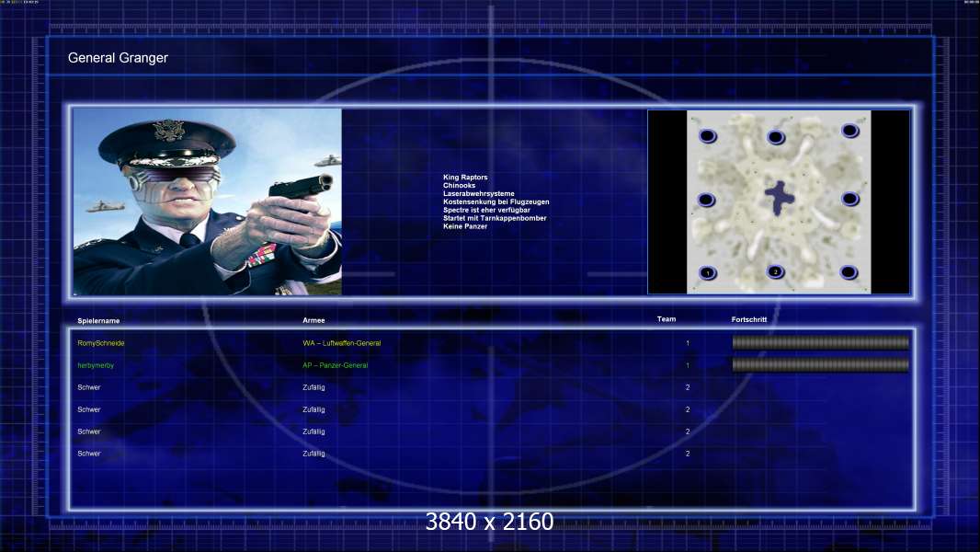The height and width of the screenshot is (552, 980).
Task: Click the Team column header
Action: coord(667,319)
